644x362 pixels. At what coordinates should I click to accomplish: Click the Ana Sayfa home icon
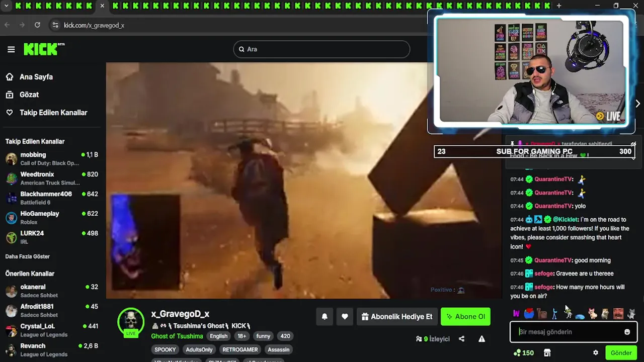point(10,77)
